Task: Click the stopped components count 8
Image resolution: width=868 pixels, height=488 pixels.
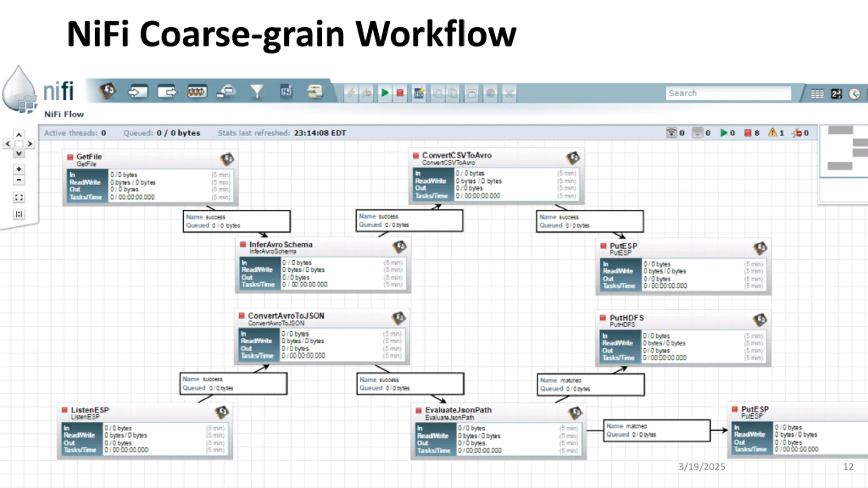Action: point(752,133)
